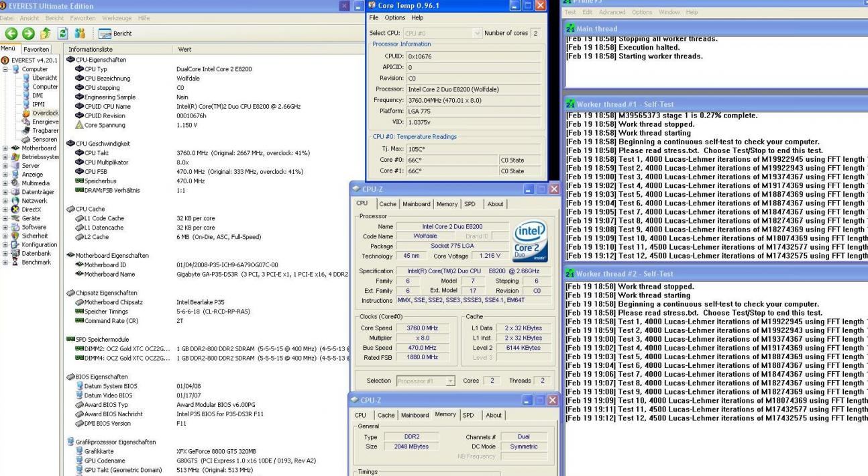The width and height of the screenshot is (868, 476).
Task: Expand the Multimedia tree node
Action: point(6,183)
